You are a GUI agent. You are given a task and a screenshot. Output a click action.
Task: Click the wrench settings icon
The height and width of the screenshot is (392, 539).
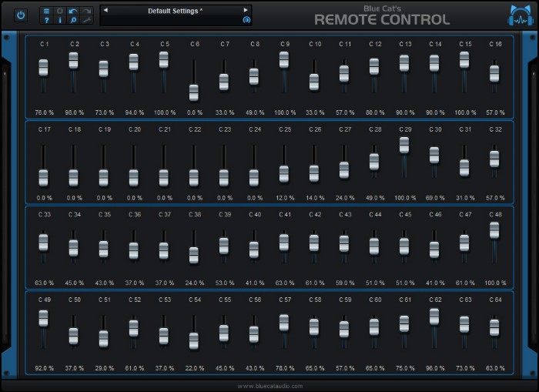(x=87, y=20)
